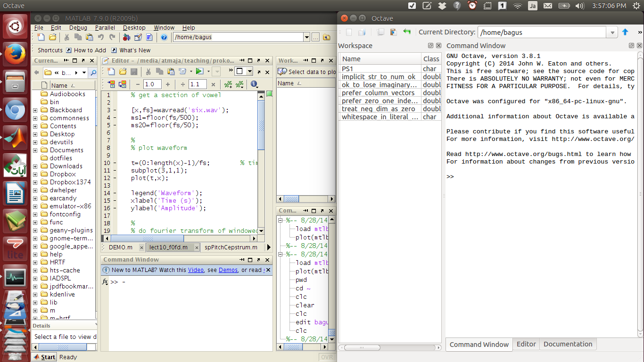Click the MATLAB browse-for-folder ellipsis button
This screenshot has height=362, width=644.
click(316, 38)
